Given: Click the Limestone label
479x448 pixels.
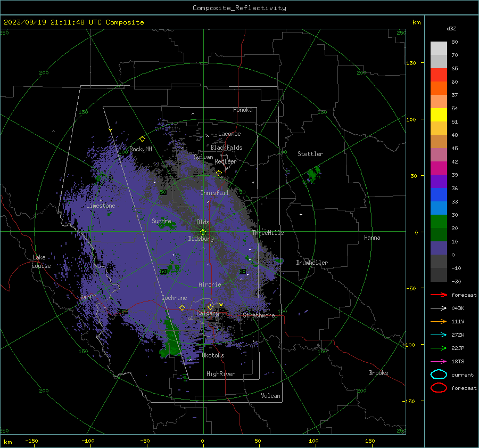Looking at the screenshot, I should (x=101, y=206).
